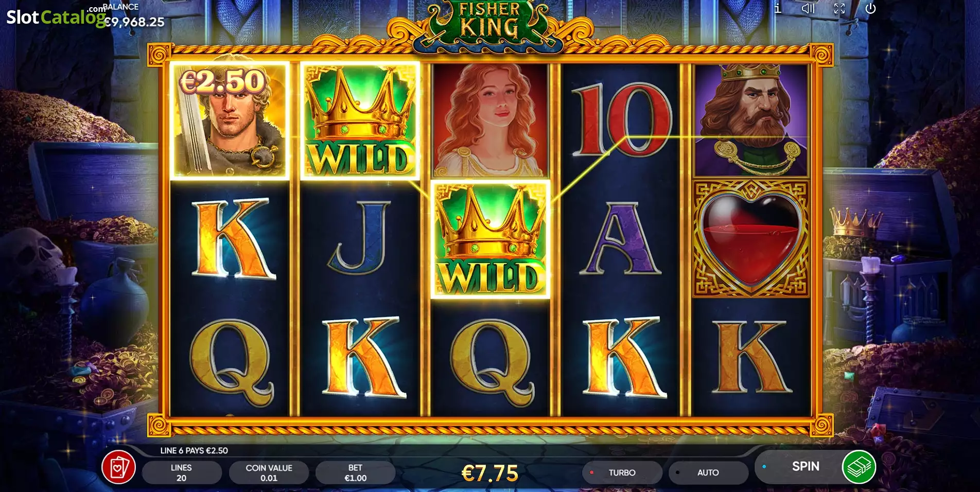Open the game info icon
Screen dimensions: 980x492
click(x=778, y=8)
